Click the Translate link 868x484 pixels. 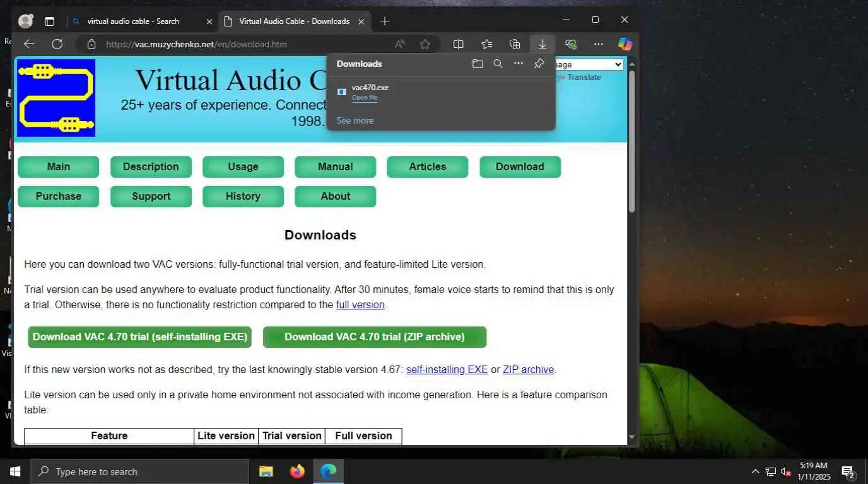coord(584,78)
